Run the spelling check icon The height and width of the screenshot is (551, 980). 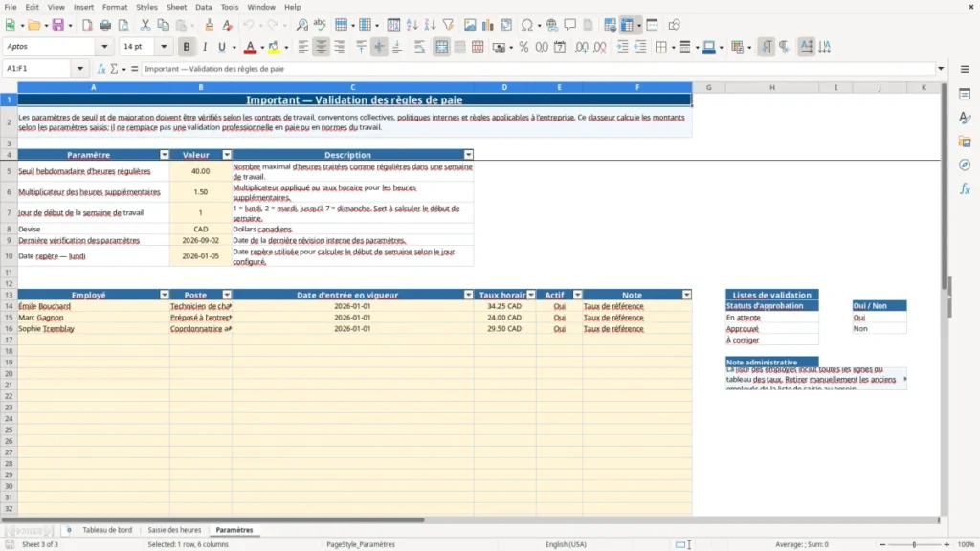pyautogui.click(x=320, y=25)
